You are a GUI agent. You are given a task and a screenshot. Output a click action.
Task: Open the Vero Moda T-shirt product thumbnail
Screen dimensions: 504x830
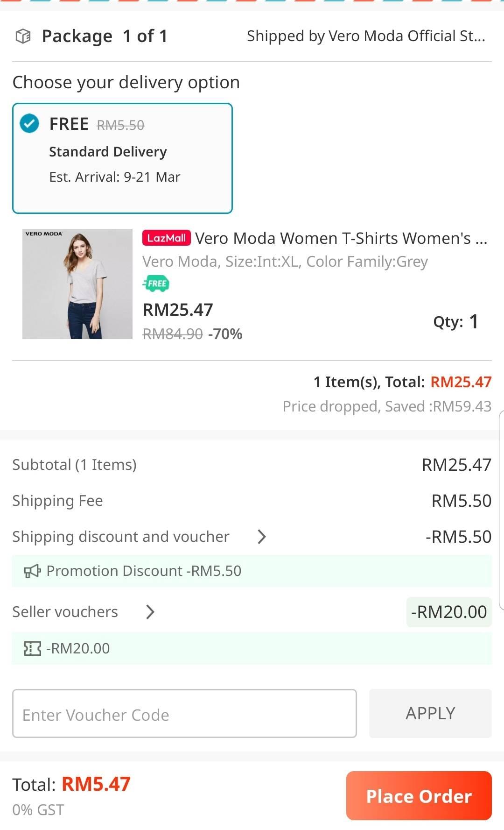coord(77,284)
